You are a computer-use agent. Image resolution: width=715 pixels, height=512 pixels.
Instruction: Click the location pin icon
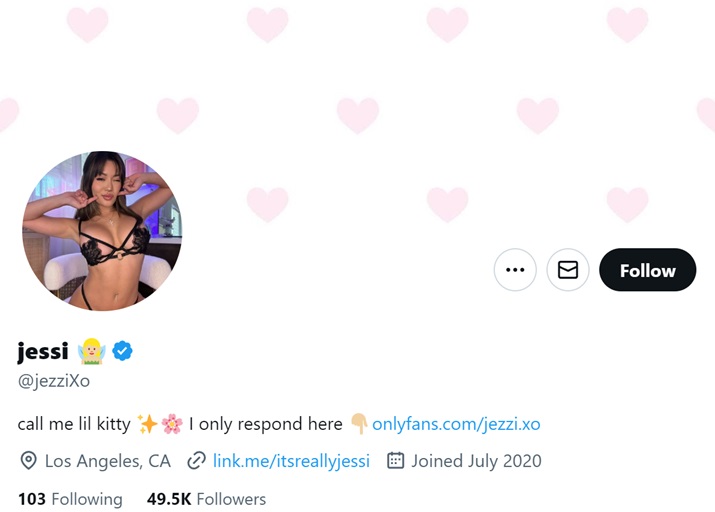point(28,461)
